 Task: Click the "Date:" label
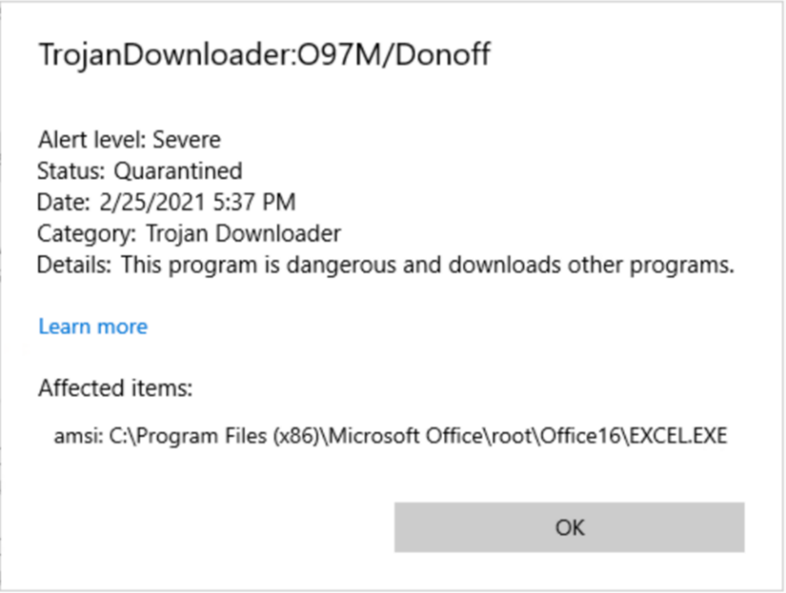(64, 203)
